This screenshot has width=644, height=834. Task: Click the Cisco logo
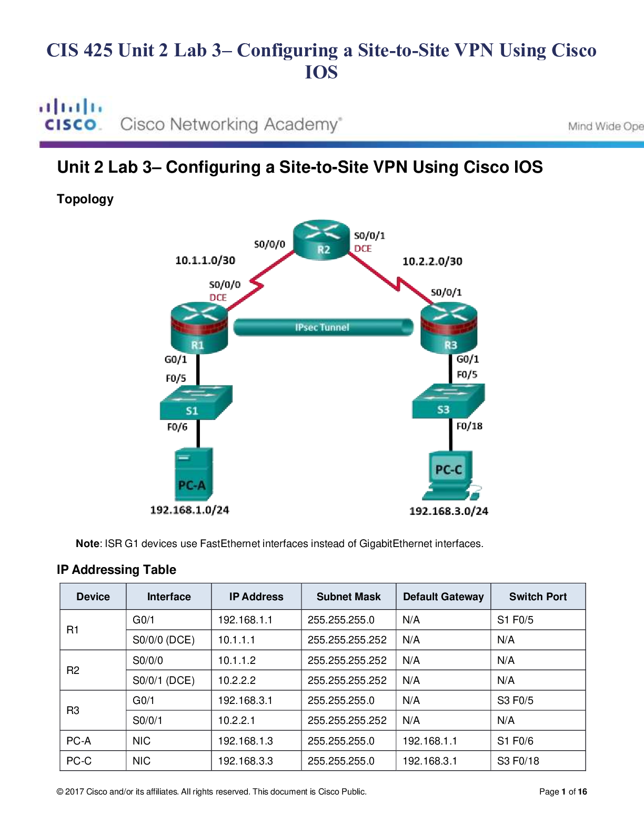71,114
